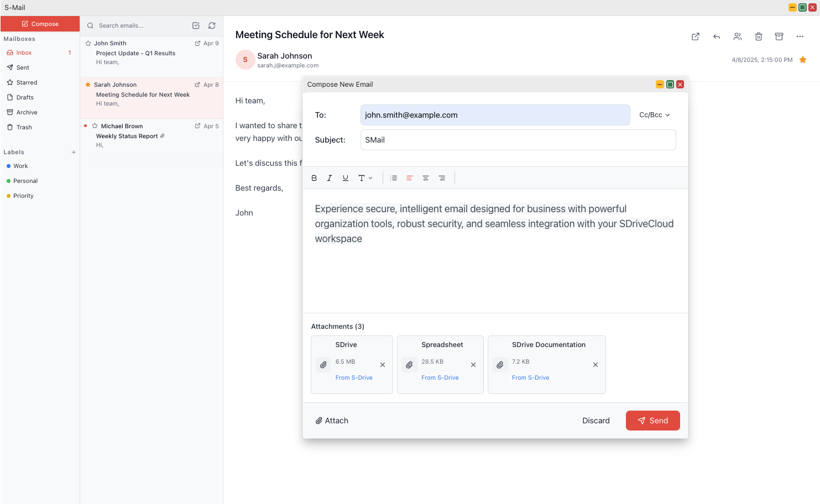Image resolution: width=820 pixels, height=504 pixels.
Task: Apply underline formatting
Action: [346, 178]
